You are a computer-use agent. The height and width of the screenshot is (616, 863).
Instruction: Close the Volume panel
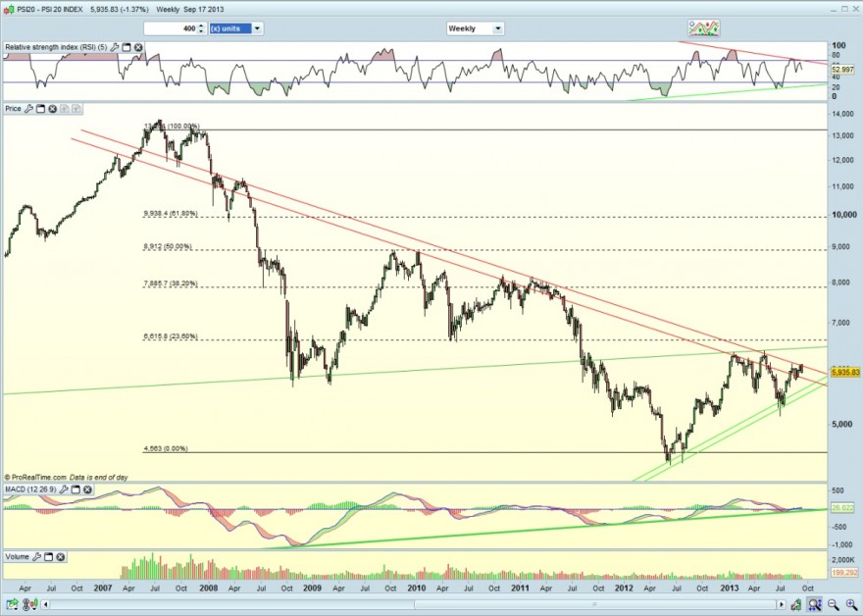61,556
